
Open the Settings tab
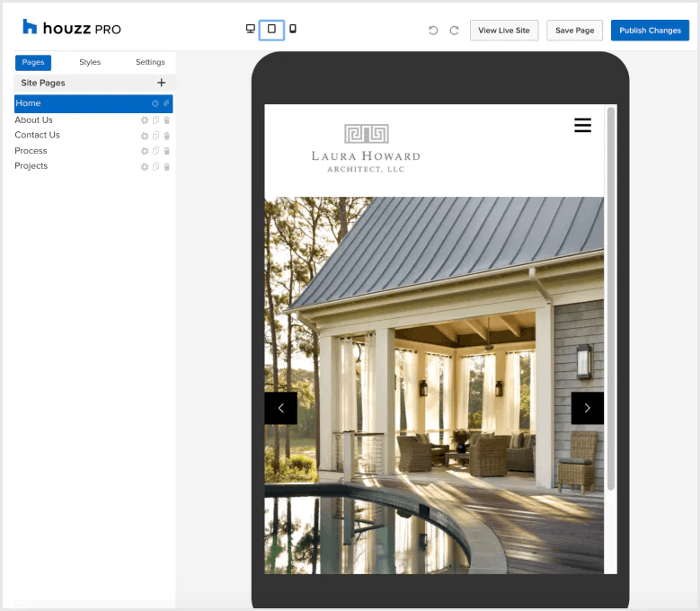(x=150, y=63)
